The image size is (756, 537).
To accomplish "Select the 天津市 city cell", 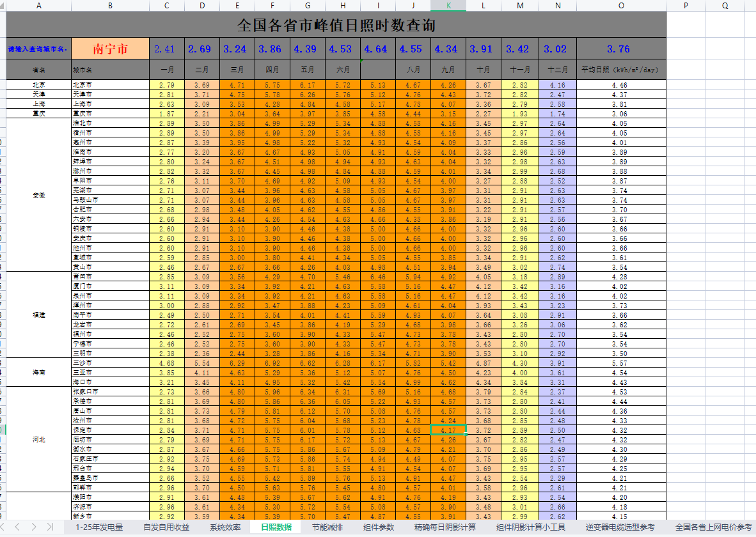I will 111,95.
